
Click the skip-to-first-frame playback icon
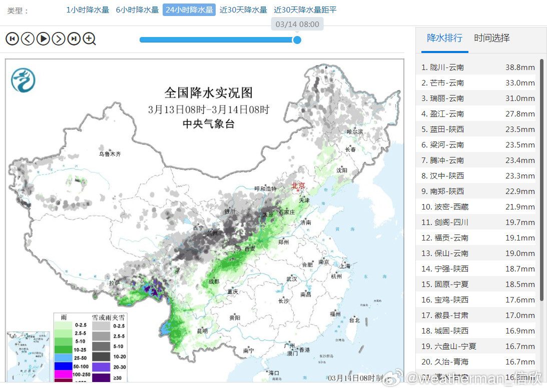click(12, 38)
